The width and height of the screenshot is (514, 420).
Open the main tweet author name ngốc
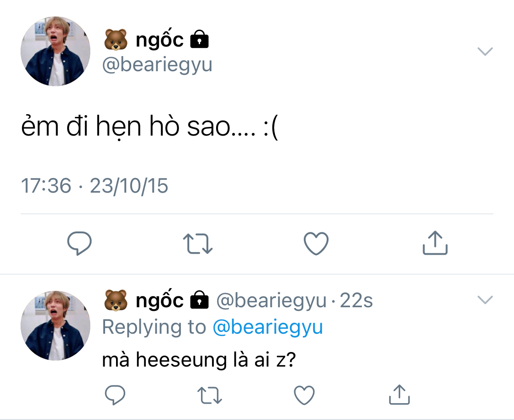point(159,40)
